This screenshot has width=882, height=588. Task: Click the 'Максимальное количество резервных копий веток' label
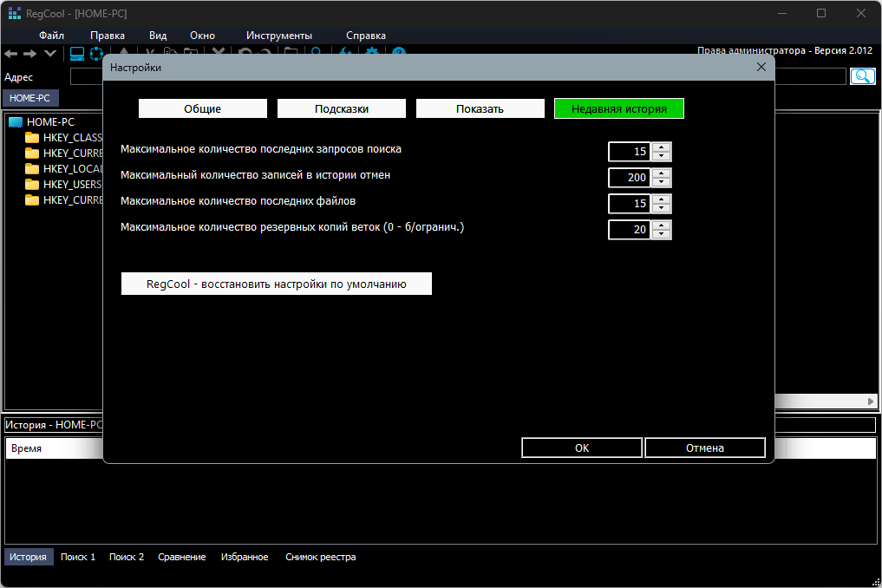pyautogui.click(x=292, y=226)
